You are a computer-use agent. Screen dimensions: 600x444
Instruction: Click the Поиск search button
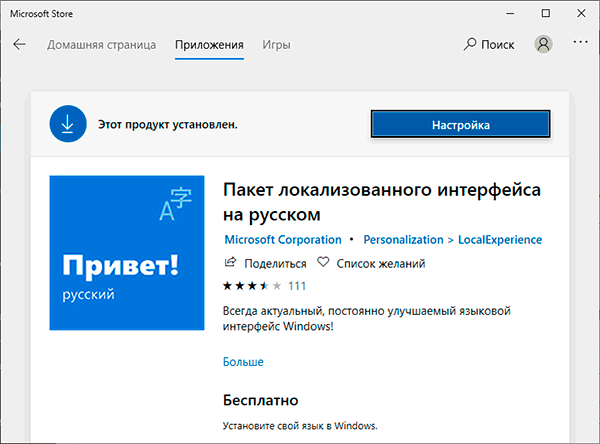coord(489,44)
